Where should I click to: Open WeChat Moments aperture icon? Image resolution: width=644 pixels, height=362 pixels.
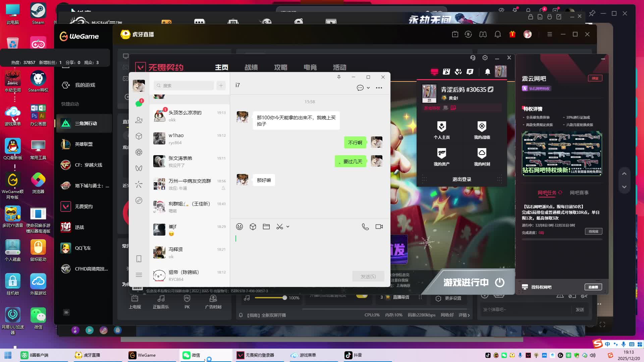click(139, 152)
